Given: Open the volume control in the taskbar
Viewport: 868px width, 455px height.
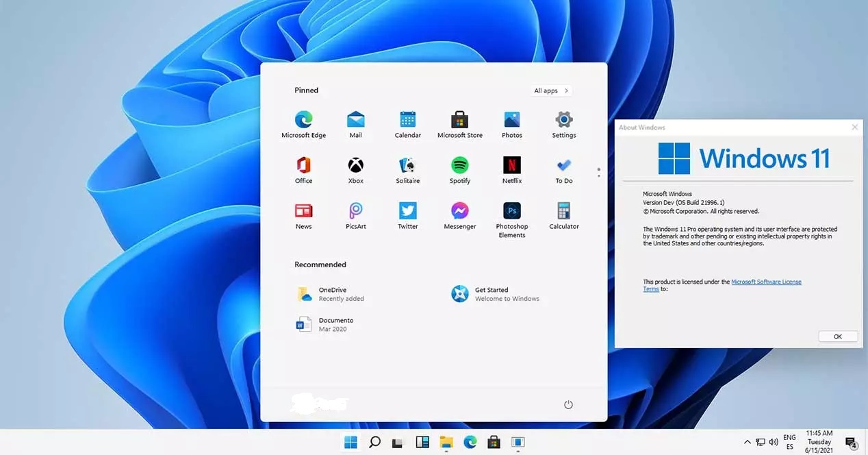Looking at the screenshot, I should click(x=774, y=442).
